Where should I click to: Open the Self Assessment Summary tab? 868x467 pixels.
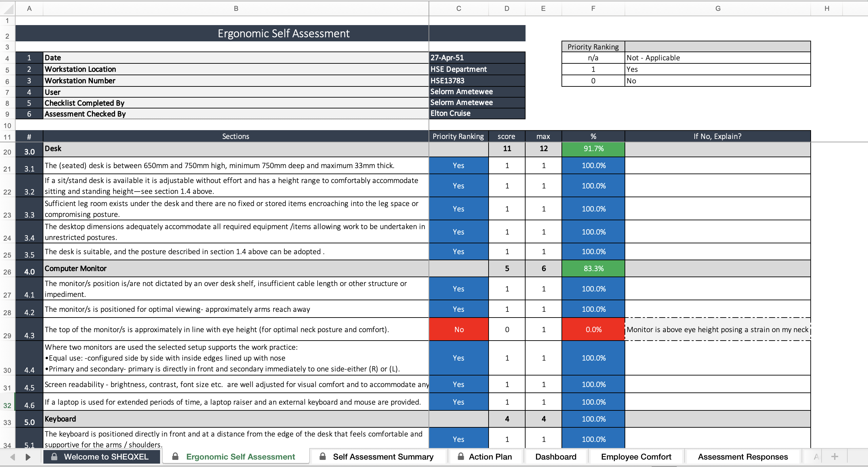click(378, 456)
